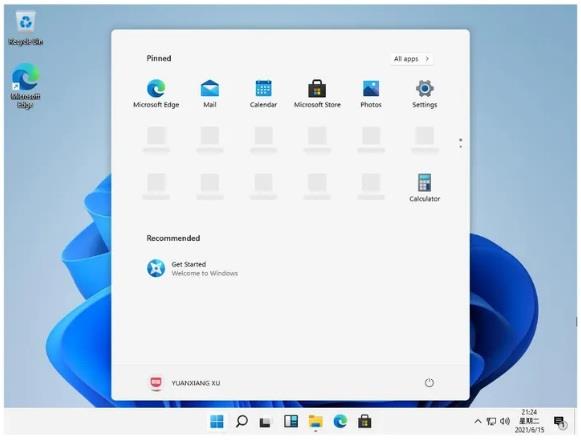Image resolution: width=581 pixels, height=444 pixels.
Task: Launch the Photos app
Action: coord(371,93)
